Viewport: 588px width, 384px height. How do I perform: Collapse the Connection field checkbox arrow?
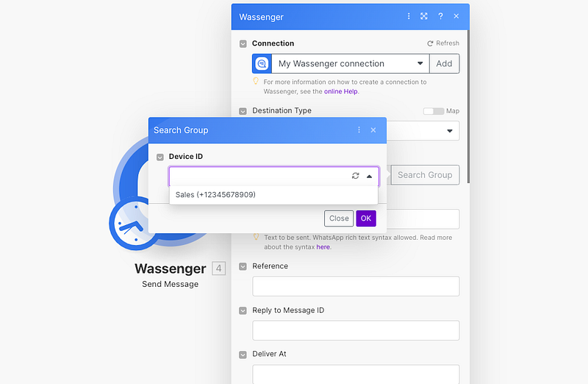(243, 44)
